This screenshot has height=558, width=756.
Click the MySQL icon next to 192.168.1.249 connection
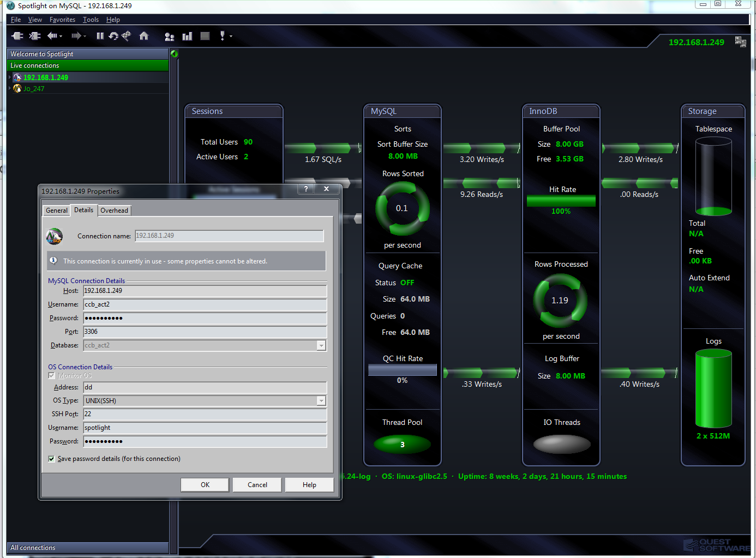click(x=17, y=77)
